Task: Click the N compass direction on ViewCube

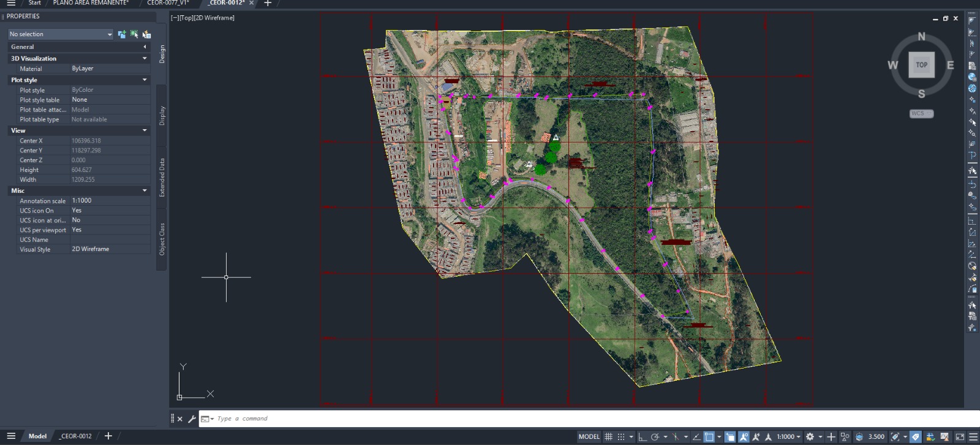Action: tap(921, 37)
